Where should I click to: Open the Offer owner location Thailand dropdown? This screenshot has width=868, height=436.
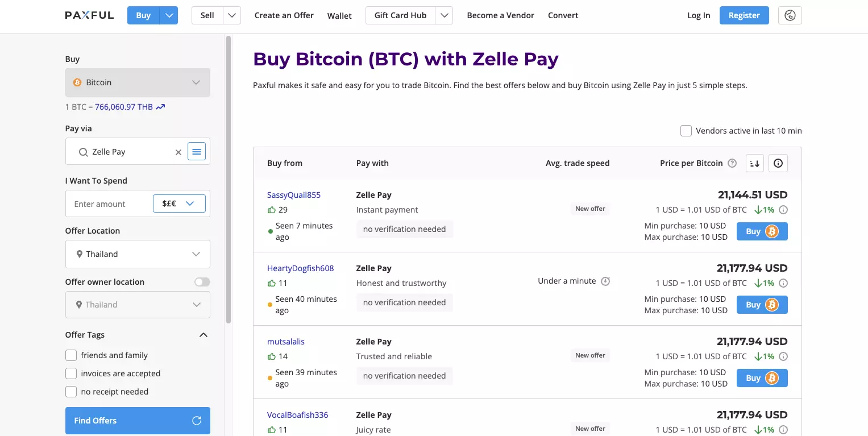(138, 305)
